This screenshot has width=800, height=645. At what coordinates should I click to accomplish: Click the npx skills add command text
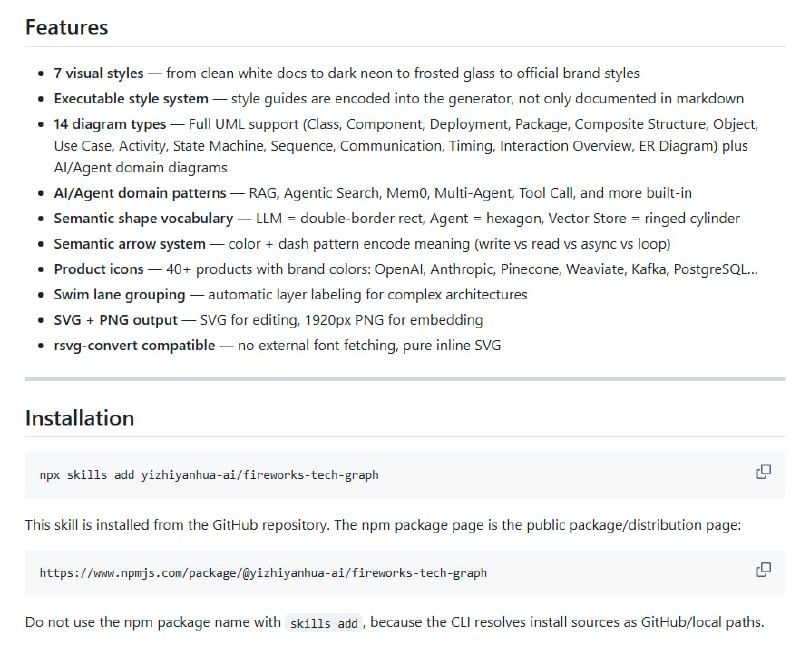click(209, 475)
